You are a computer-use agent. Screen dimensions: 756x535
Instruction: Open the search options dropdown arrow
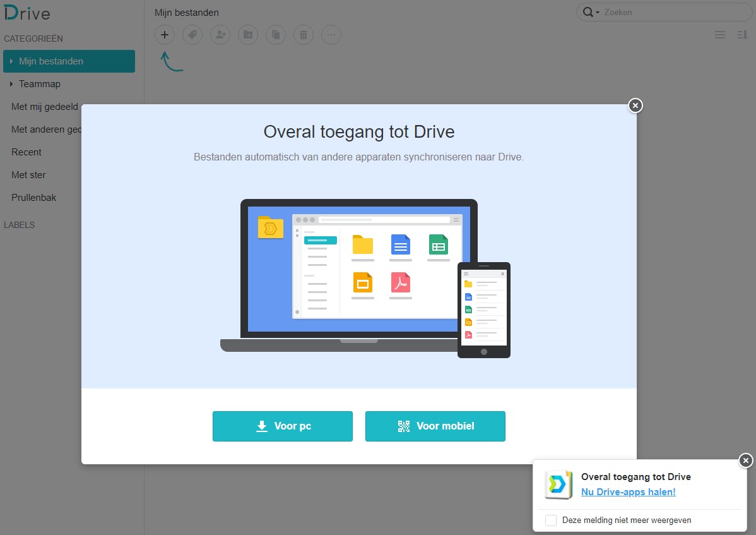tap(598, 13)
